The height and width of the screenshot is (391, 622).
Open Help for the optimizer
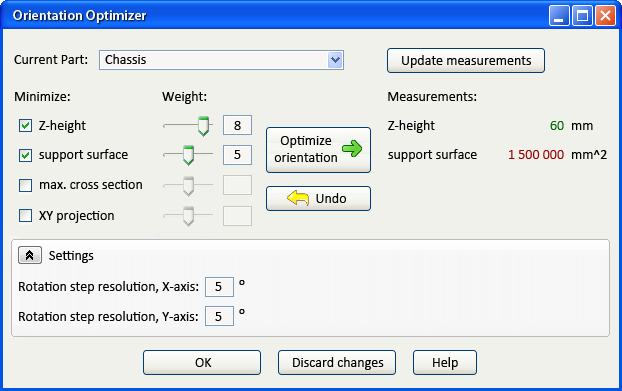click(445, 362)
